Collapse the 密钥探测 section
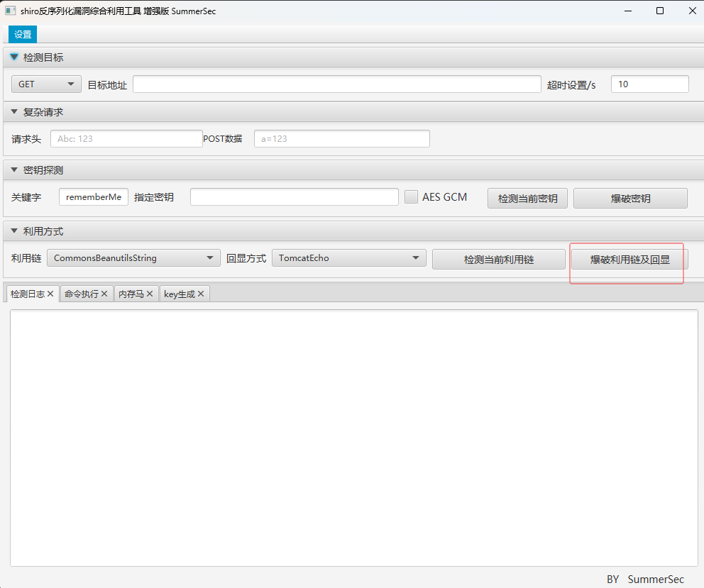Image resolution: width=704 pixels, height=588 pixels. pos(14,170)
